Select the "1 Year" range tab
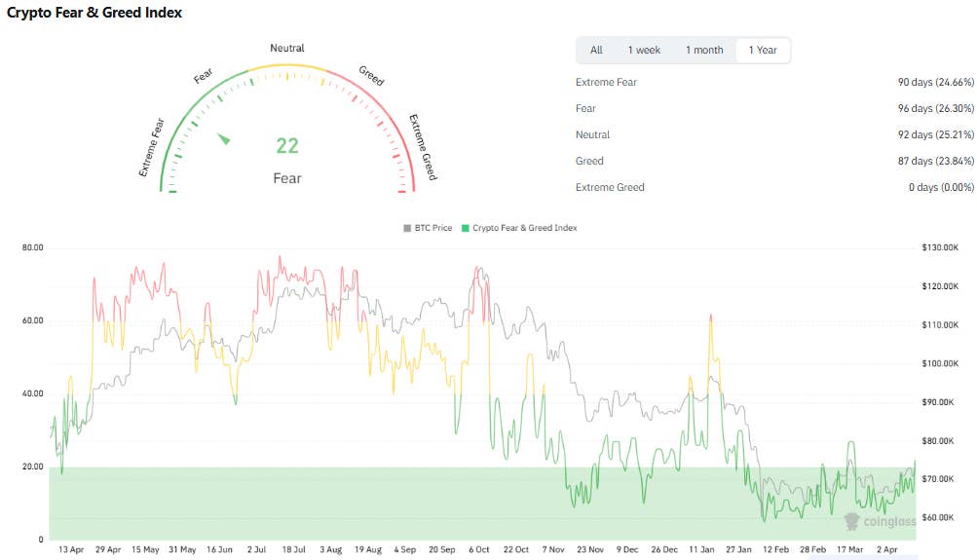The width and height of the screenshot is (977, 560). pos(764,50)
